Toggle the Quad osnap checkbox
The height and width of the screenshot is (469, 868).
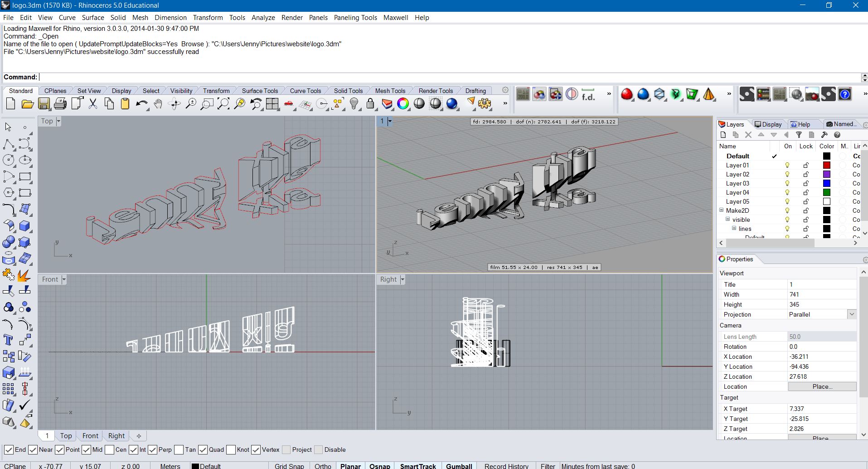click(x=203, y=449)
